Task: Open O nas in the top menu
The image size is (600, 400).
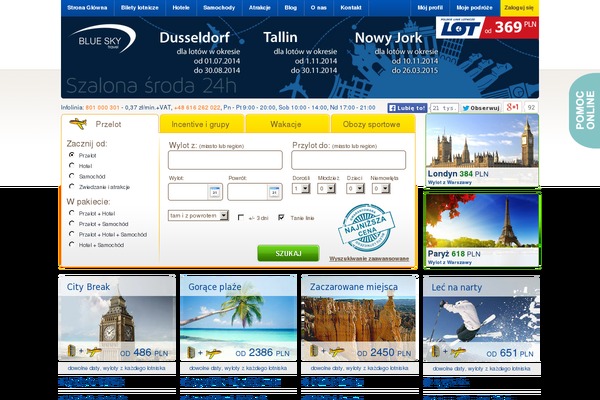Action: [319, 8]
